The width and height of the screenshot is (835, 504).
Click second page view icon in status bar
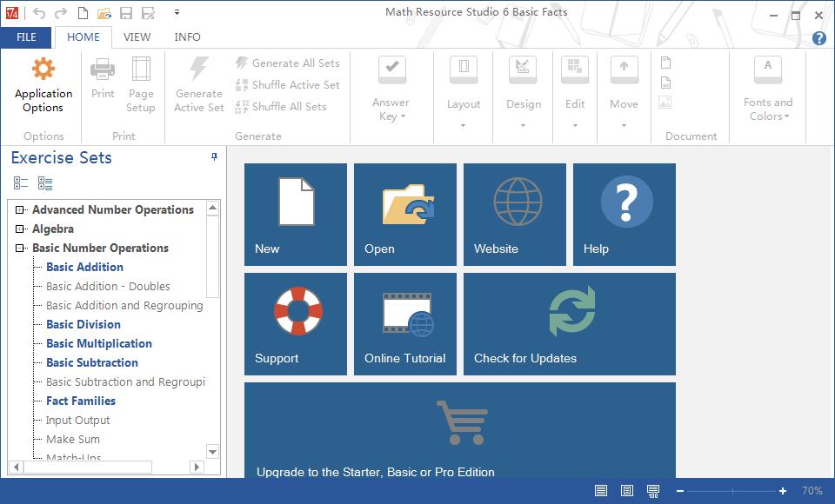pos(627,491)
